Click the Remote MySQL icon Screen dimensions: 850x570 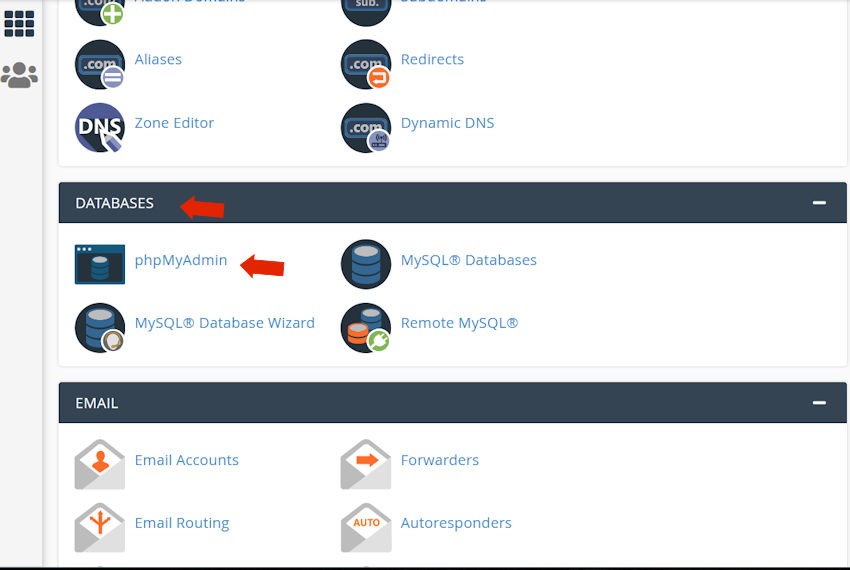click(366, 328)
